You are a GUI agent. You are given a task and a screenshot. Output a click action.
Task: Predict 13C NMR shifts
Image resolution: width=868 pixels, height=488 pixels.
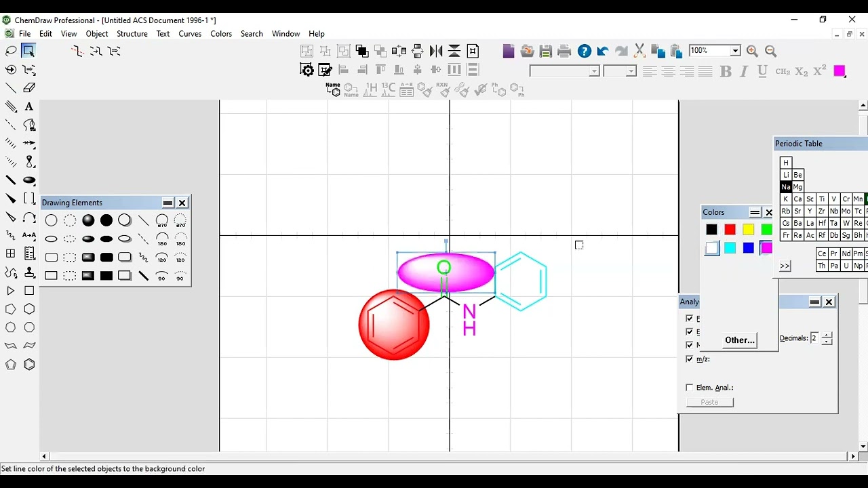(x=389, y=89)
